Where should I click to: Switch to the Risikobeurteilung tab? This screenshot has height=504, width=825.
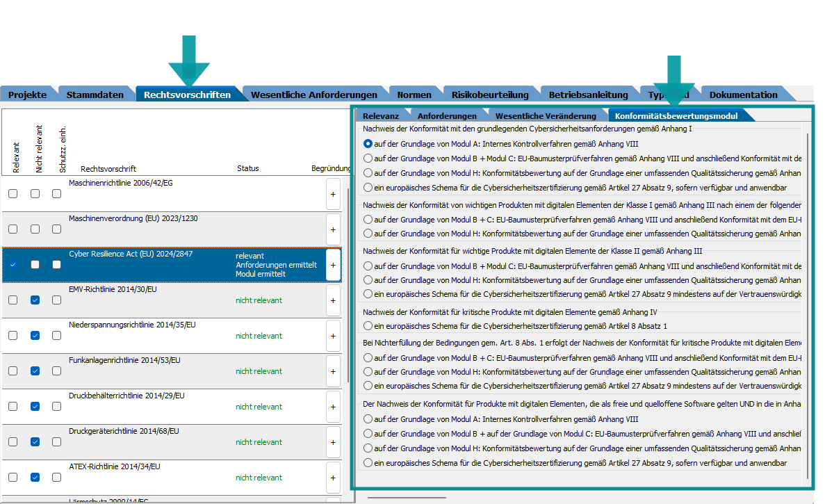click(489, 95)
